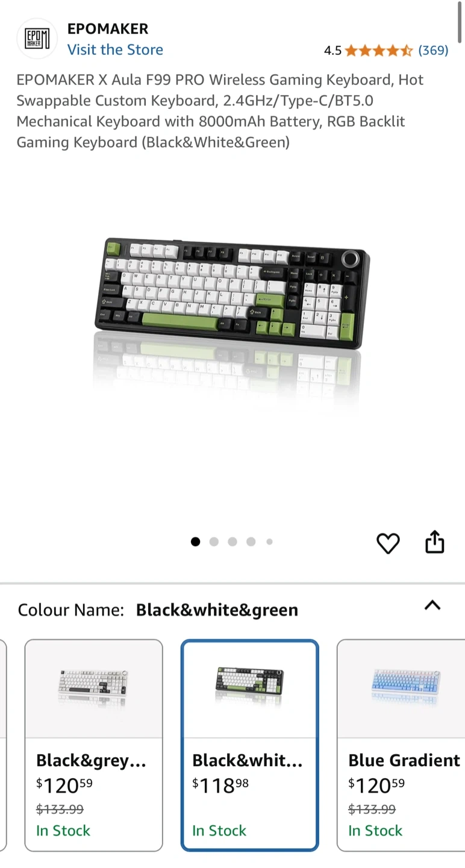The width and height of the screenshot is (465, 868).
Task: Tap the heart wishlist icon
Action: 388,543
